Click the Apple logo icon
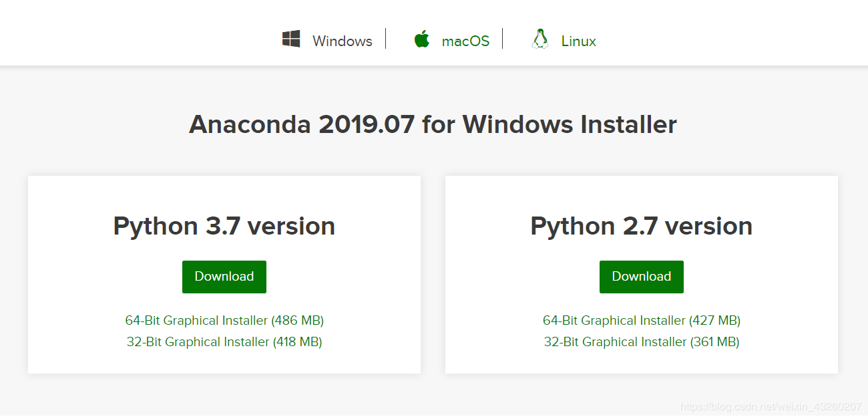 coord(421,39)
